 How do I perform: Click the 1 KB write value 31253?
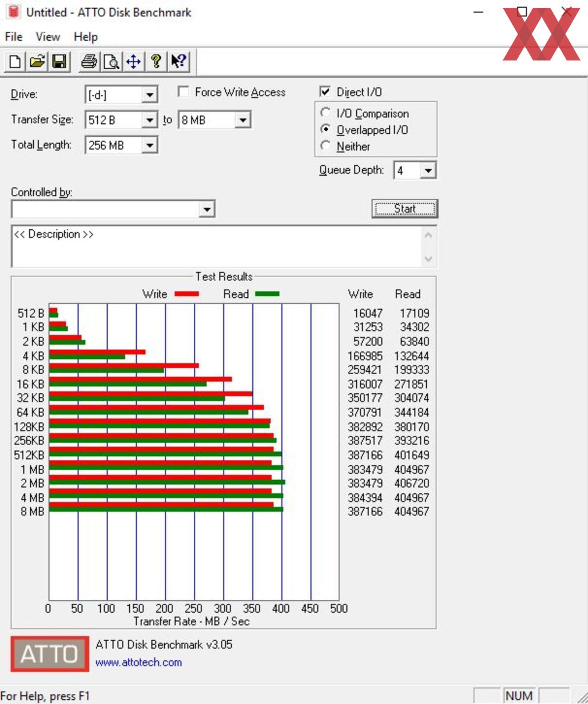tap(367, 327)
